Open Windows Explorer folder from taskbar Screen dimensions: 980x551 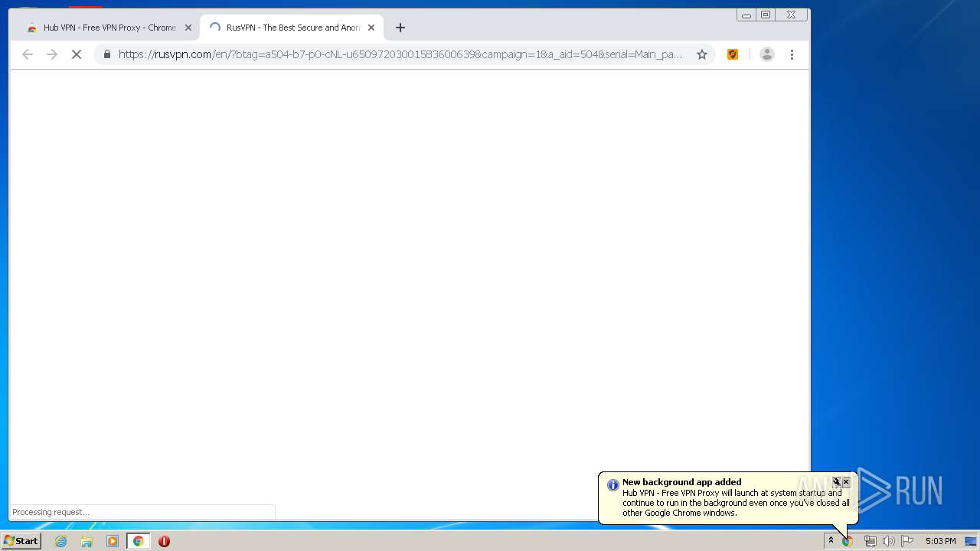tap(87, 541)
